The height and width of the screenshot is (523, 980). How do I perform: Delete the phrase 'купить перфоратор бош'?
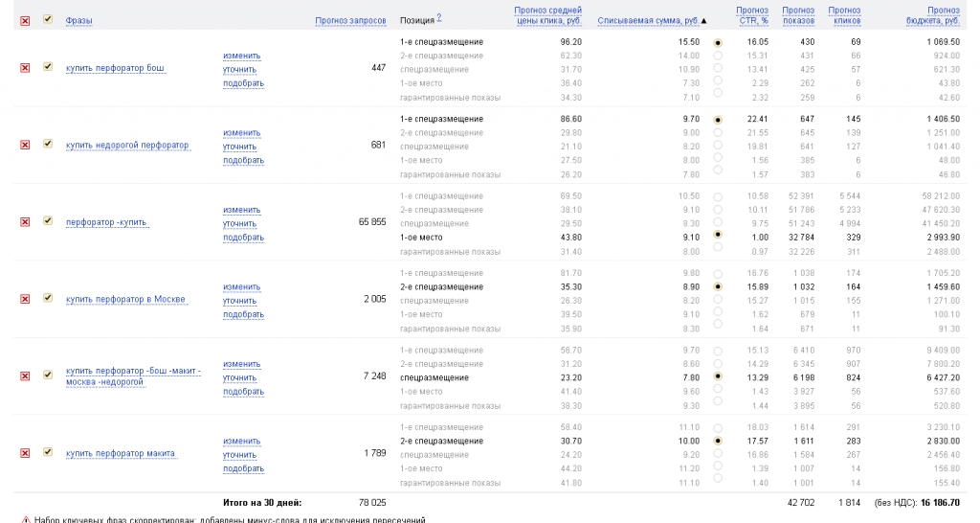[x=25, y=68]
